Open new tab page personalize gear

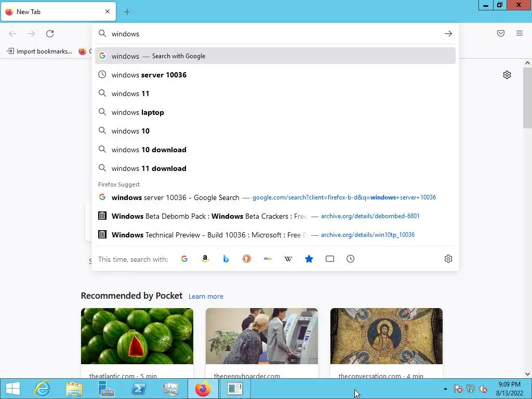pos(507,75)
